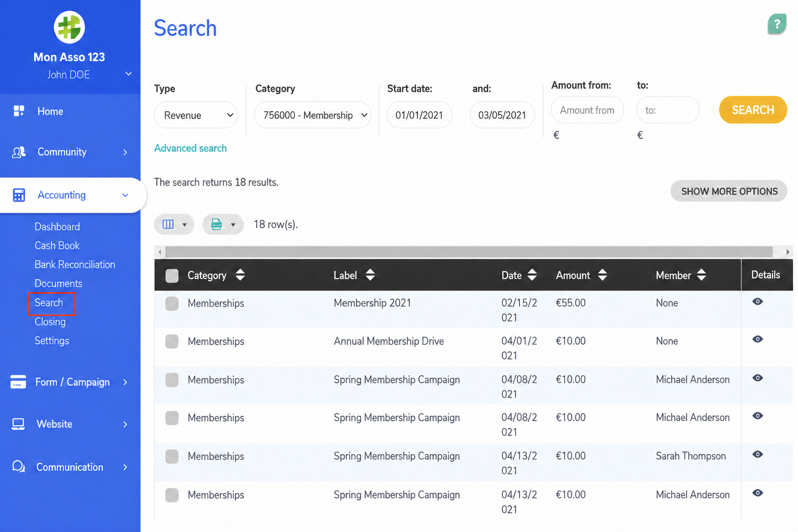Image resolution: width=798 pixels, height=532 pixels.
Task: Click the Mon Asso 123 logo
Action: pos(69,27)
